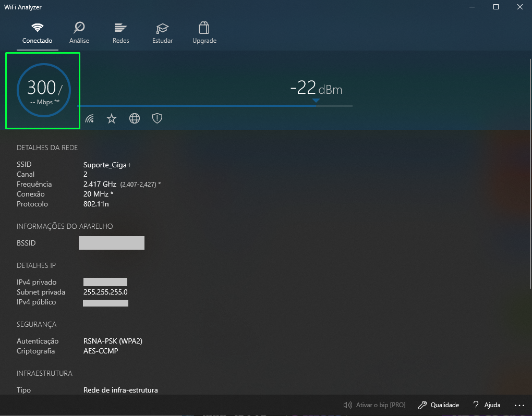Click the 300 Mbps speed gauge
This screenshot has width=532, height=416.
(x=43, y=90)
